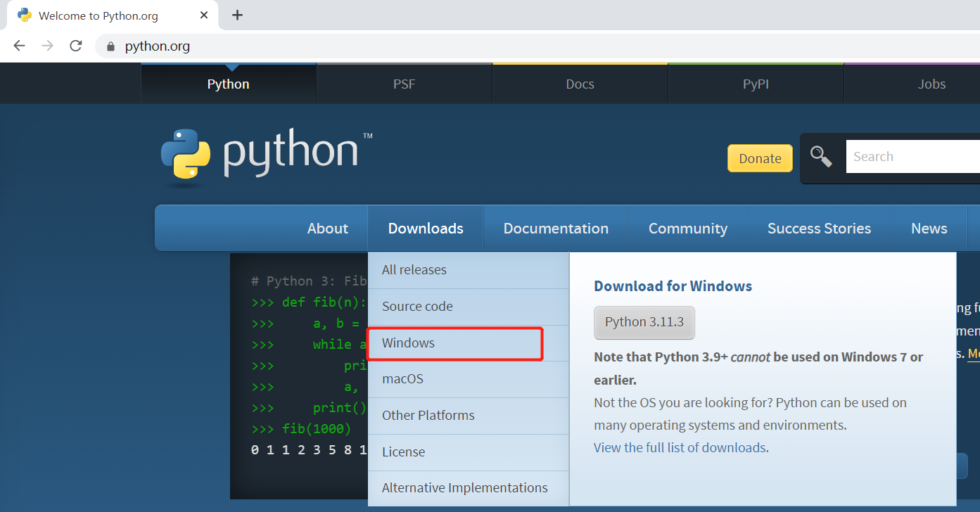Choose License in Downloads menu
This screenshot has width=980, height=512.
point(469,452)
